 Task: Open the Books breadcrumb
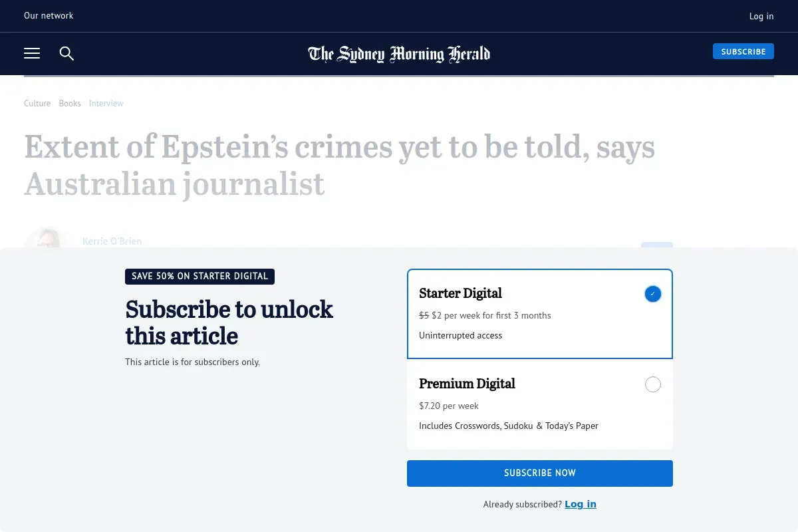pyautogui.click(x=70, y=103)
